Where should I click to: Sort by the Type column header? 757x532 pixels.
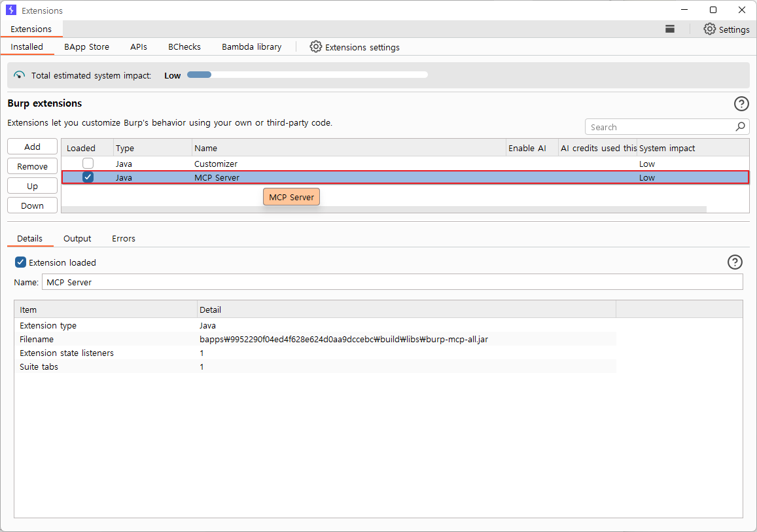pyautogui.click(x=153, y=148)
